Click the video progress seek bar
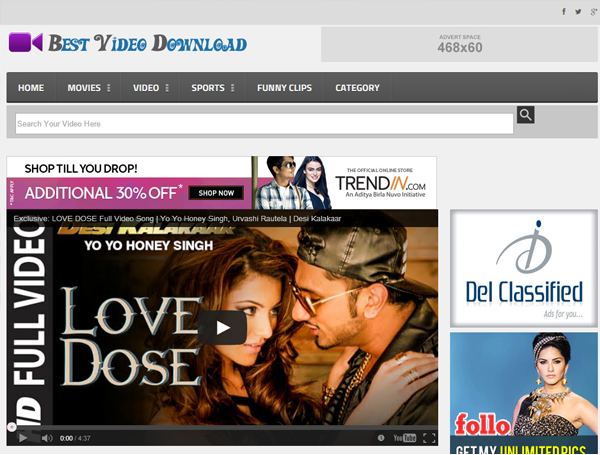Image resolution: width=600 pixels, height=455 pixels. tap(222, 427)
